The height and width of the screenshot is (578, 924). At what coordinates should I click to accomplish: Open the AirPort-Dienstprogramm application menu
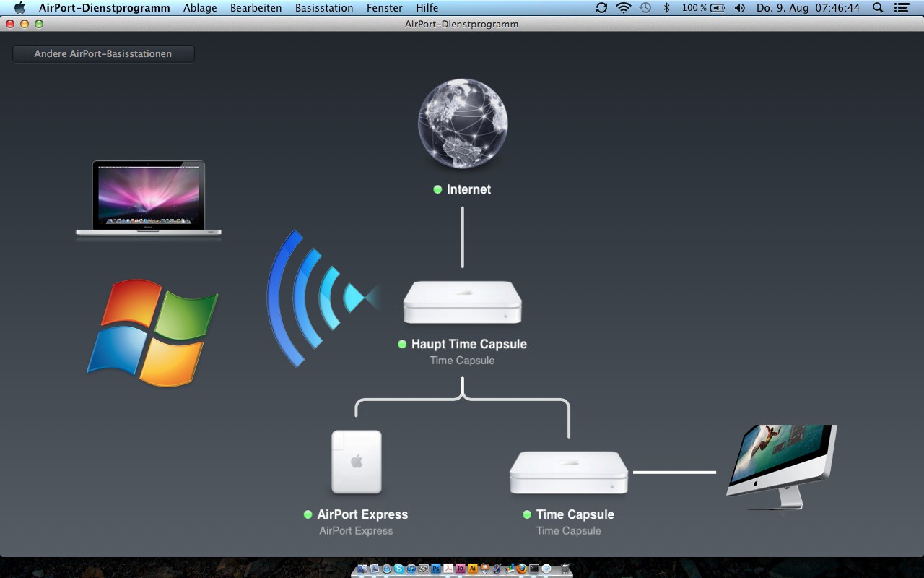[x=105, y=8]
